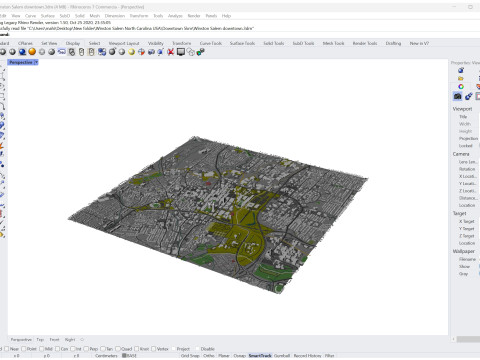The image size is (480, 360).
Task: Click the red and blue pie circle icon
Action: [x=141, y=52]
